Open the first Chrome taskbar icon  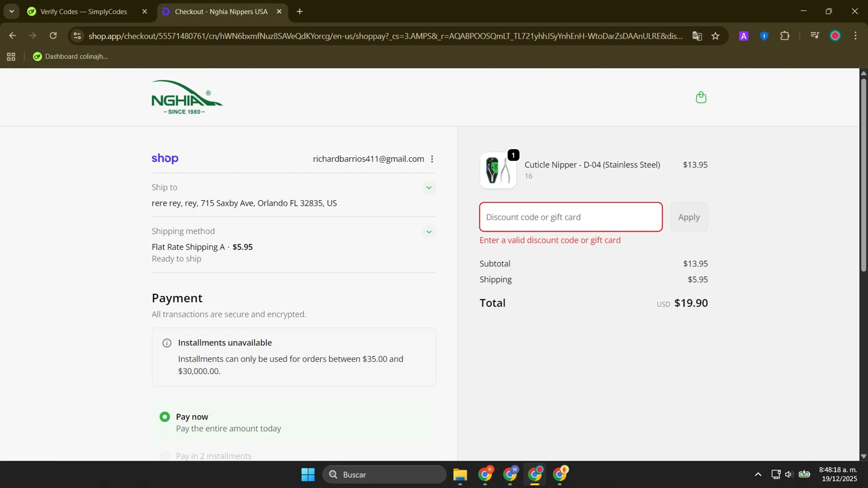point(486,475)
